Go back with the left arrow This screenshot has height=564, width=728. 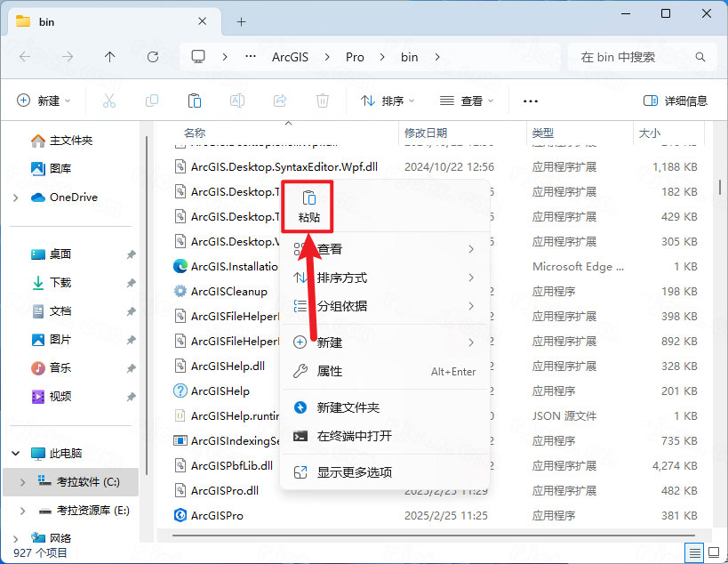coord(25,57)
